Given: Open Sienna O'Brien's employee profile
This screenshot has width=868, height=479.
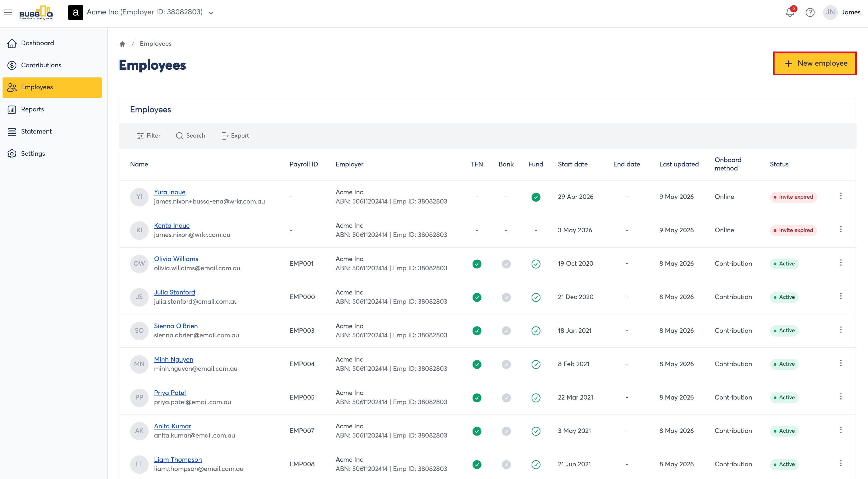Looking at the screenshot, I should click(176, 326).
